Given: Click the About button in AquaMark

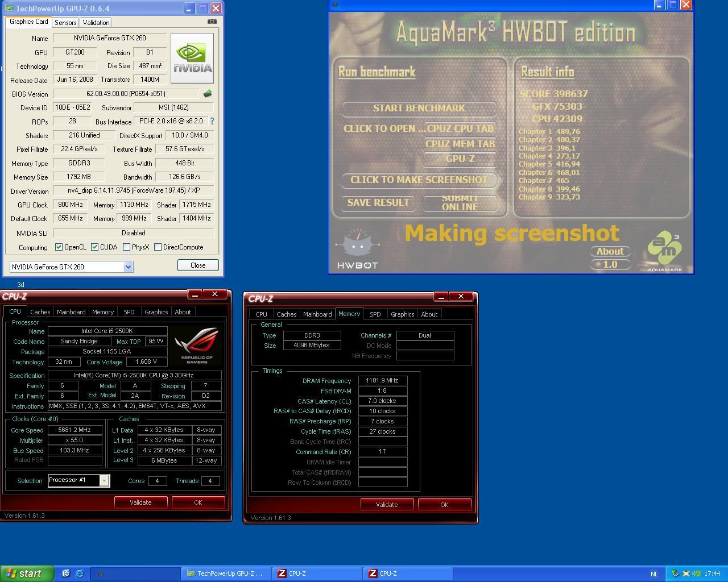Looking at the screenshot, I should (610, 251).
